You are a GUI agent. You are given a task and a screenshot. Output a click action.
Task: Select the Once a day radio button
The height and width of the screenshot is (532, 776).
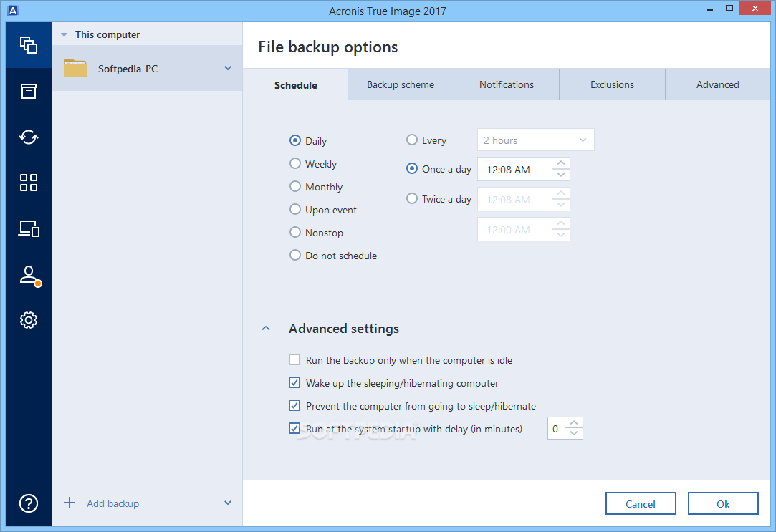(x=412, y=168)
